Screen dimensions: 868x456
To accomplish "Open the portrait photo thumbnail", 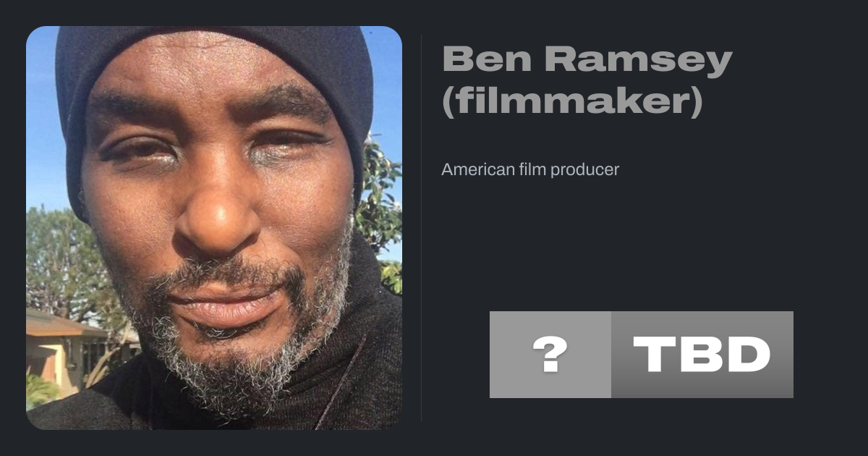I will [214, 228].
